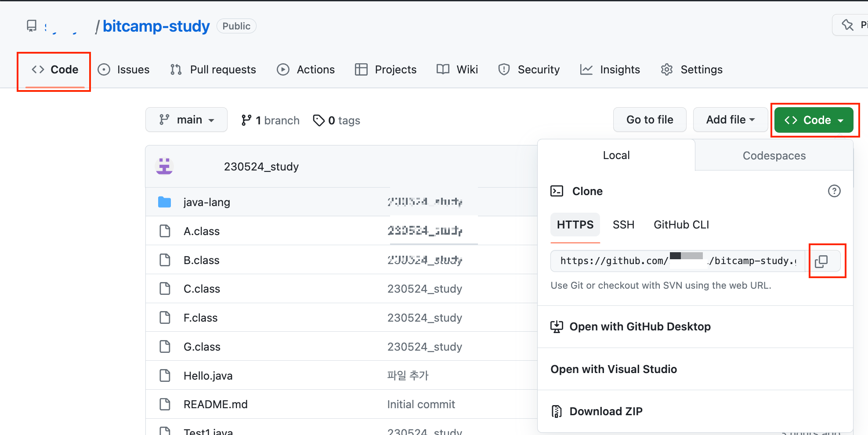Open the Pull requests tab
868x435 pixels.
[213, 69]
